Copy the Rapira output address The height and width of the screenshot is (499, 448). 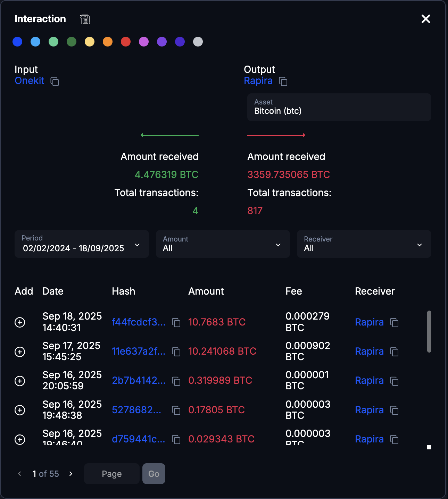[283, 82]
